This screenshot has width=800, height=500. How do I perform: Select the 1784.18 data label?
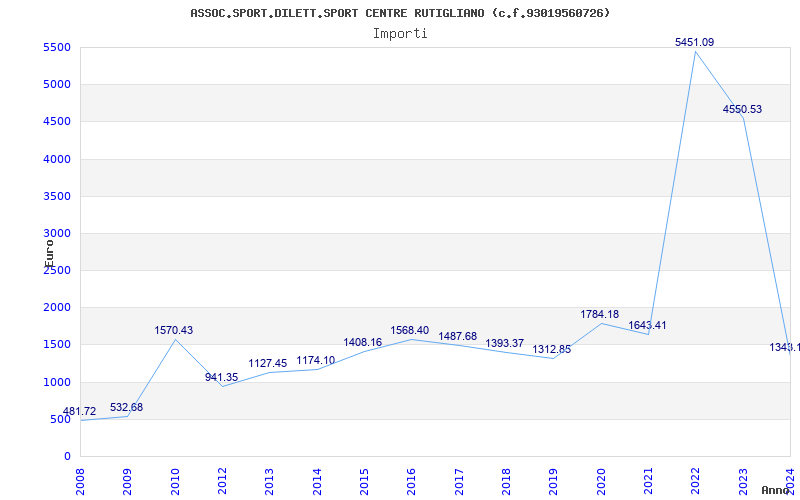click(599, 314)
